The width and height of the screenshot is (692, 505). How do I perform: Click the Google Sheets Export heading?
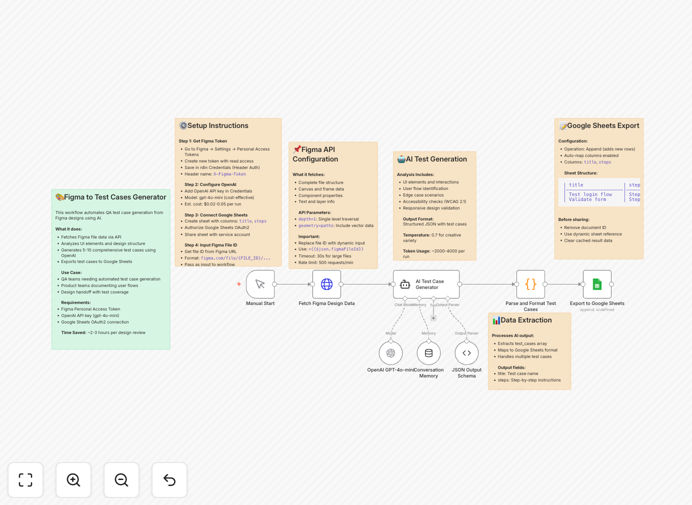tap(603, 126)
